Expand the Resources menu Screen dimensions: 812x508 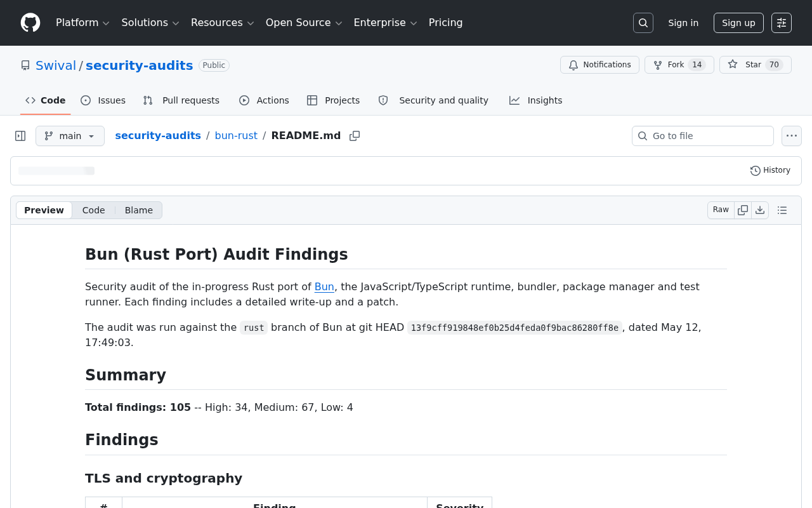223,23
